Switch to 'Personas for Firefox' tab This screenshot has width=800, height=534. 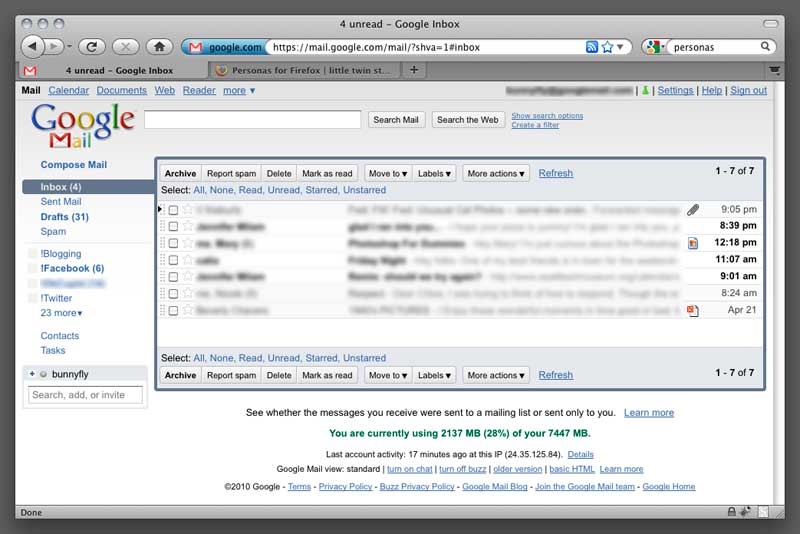coord(304,70)
